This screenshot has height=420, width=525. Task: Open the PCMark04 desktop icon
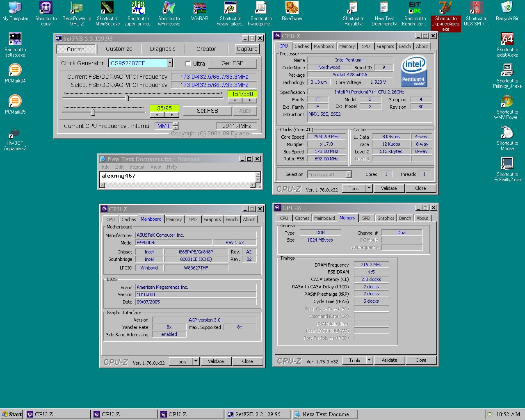15,73
